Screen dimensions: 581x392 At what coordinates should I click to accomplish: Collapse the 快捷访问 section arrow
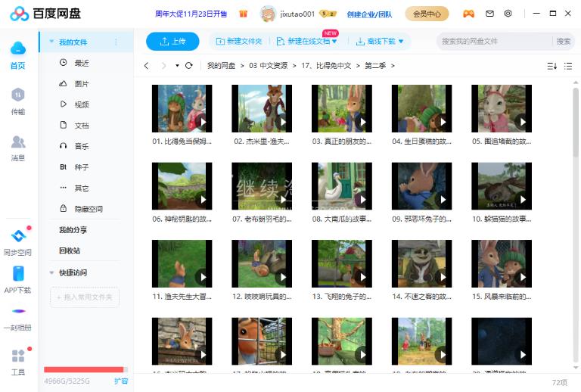point(51,272)
